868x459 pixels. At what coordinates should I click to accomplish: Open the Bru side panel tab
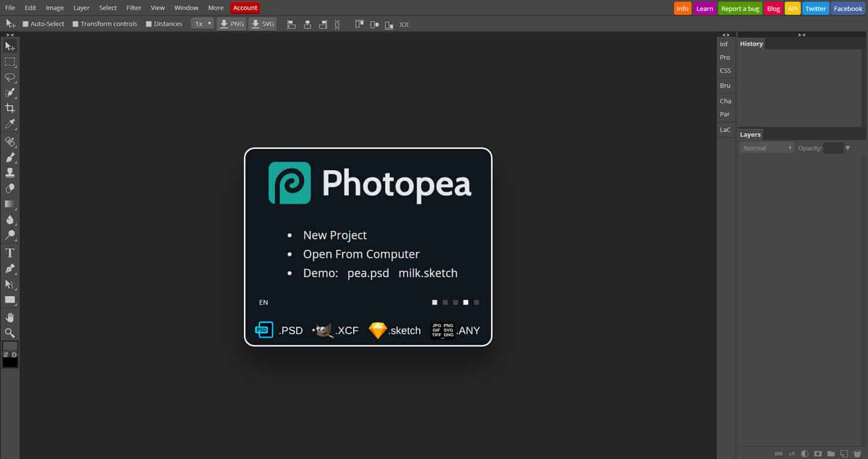[x=726, y=86]
